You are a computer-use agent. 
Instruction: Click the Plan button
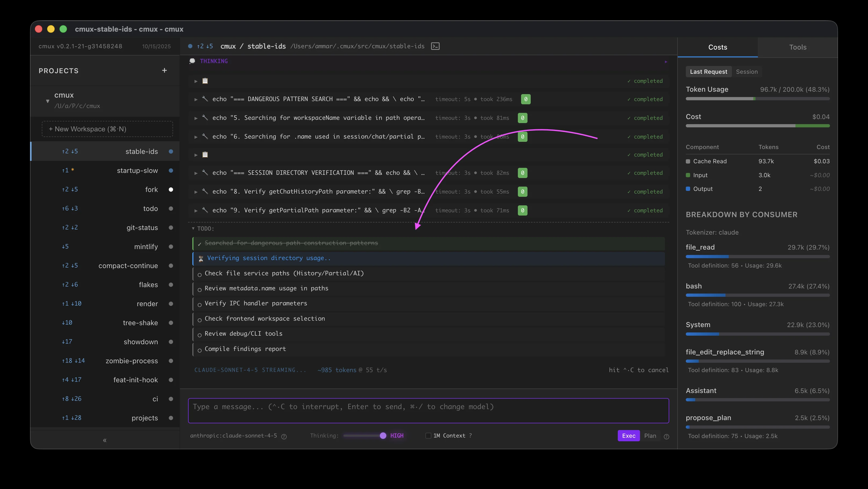coord(650,436)
